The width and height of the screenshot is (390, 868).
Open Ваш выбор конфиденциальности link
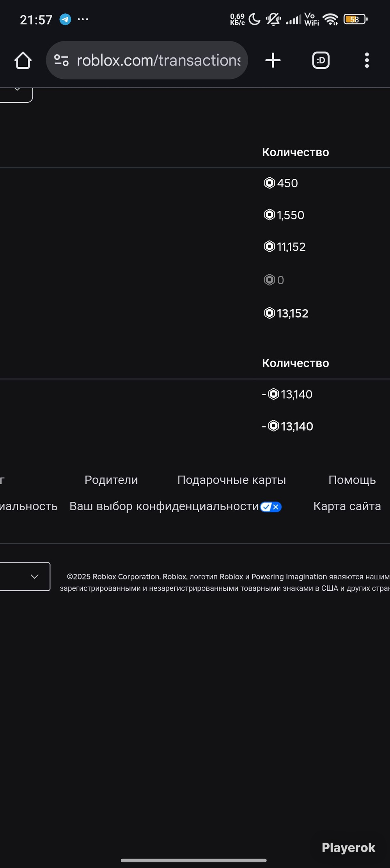164,506
